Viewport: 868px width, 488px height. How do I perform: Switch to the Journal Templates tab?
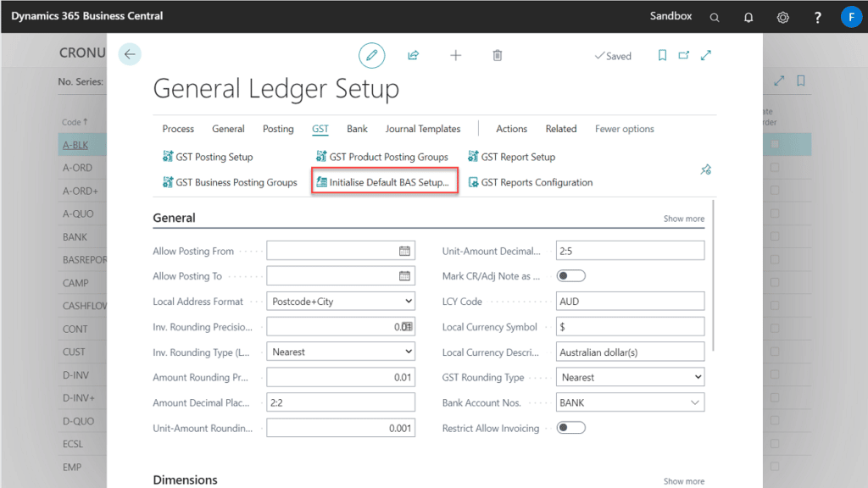tap(422, 129)
